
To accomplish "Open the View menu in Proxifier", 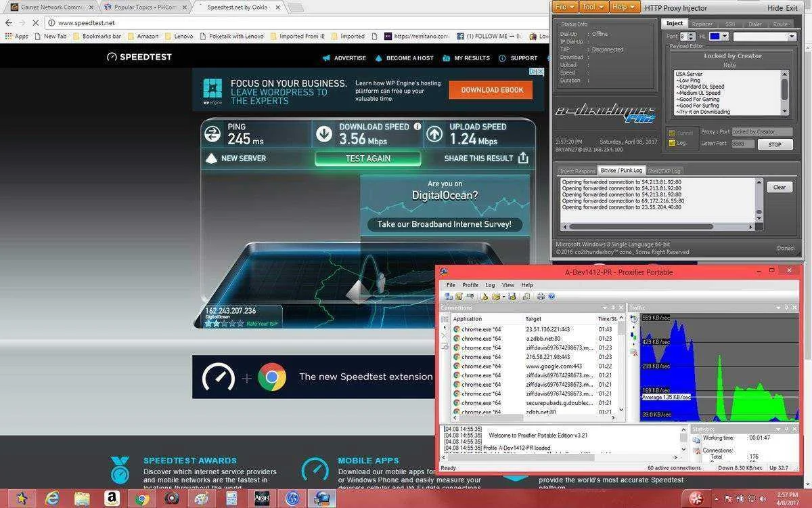I will (x=508, y=285).
